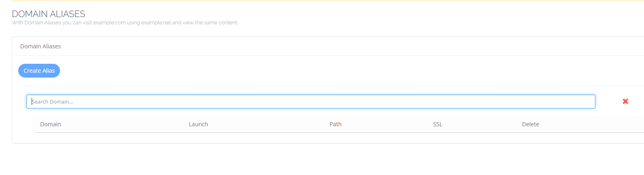
Task: Sort by the Domain column header
Action: (51, 124)
